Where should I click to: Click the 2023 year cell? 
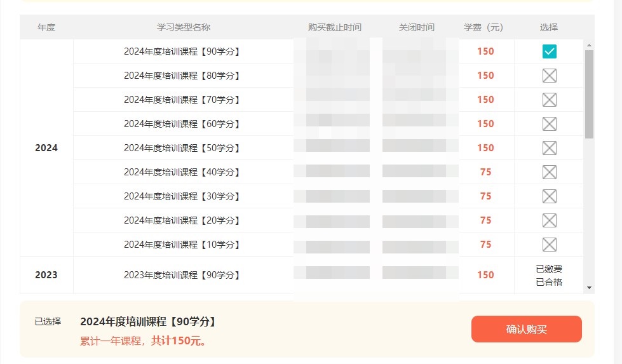click(46, 275)
